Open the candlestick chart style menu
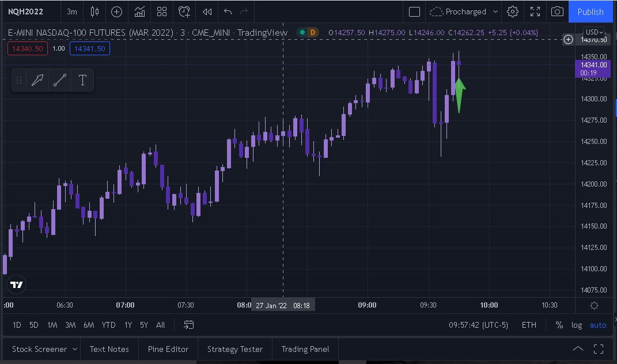Screen dimensions: 617x364 click(95, 12)
